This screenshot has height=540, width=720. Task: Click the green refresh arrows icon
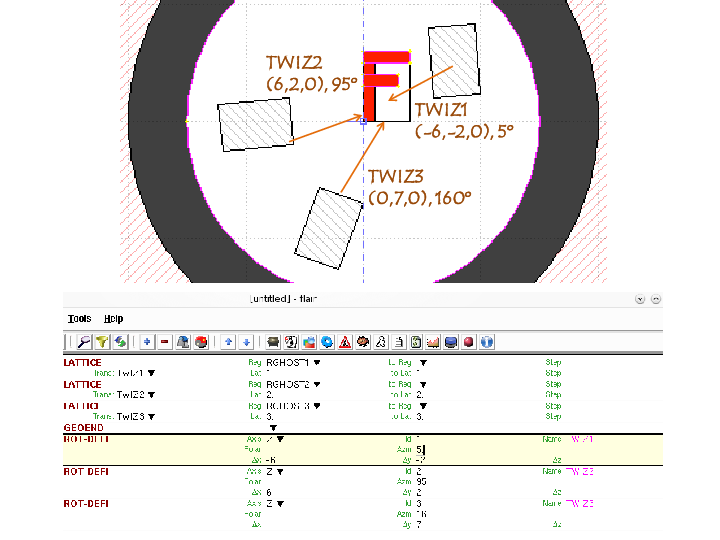120,342
